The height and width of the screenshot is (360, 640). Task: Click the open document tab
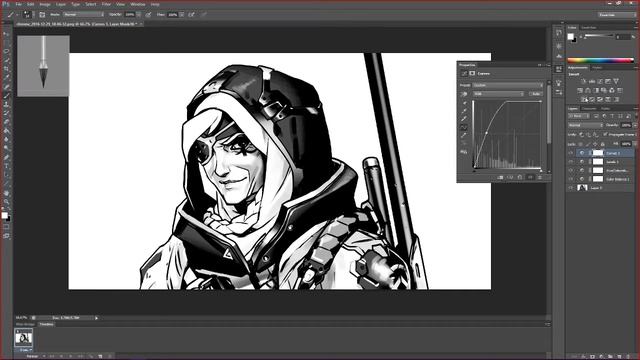pyautogui.click(x=78, y=24)
